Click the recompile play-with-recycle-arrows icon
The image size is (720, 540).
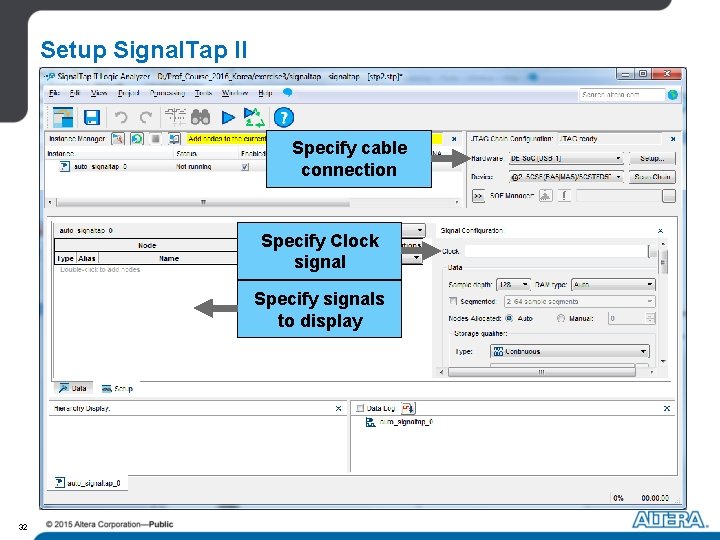tap(254, 117)
